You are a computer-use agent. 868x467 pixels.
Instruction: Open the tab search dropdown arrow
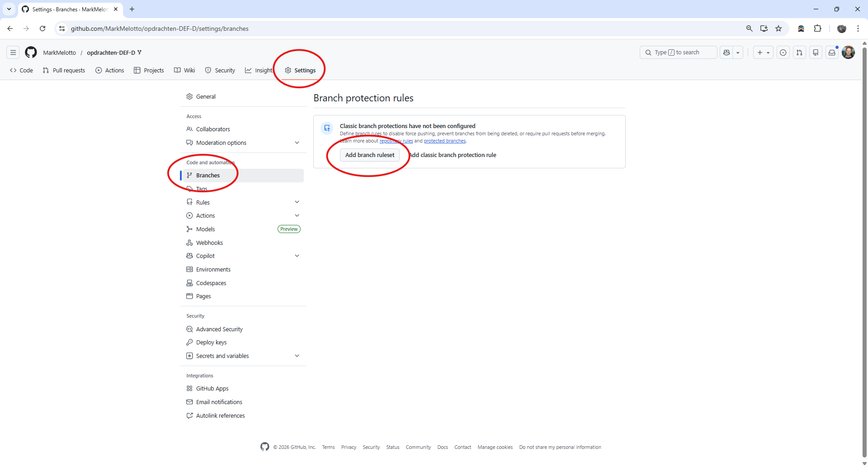pos(9,9)
